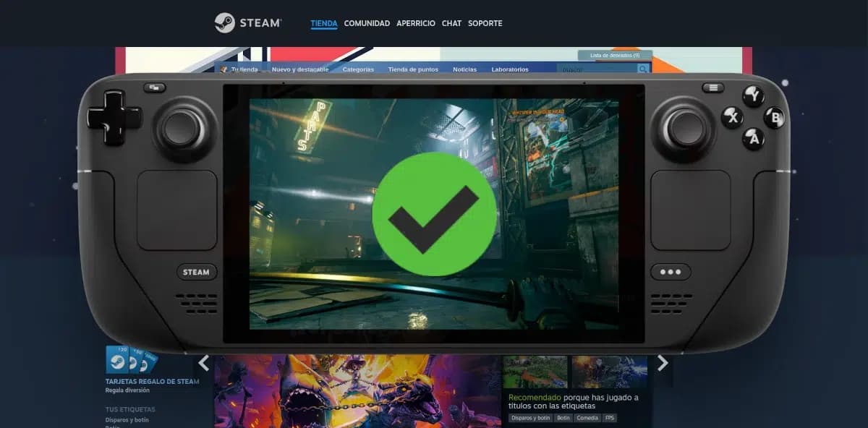Open Disparos y botín under TUS ETIQUETAS
The width and height of the screenshot is (868, 428).
[x=127, y=419]
